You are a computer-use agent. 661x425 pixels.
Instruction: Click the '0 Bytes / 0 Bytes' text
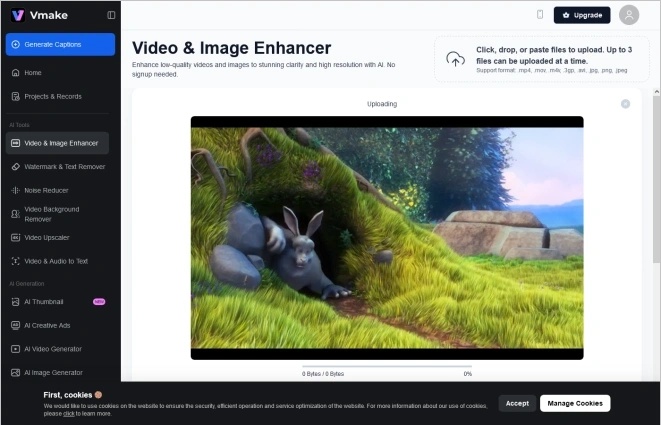[323, 374]
